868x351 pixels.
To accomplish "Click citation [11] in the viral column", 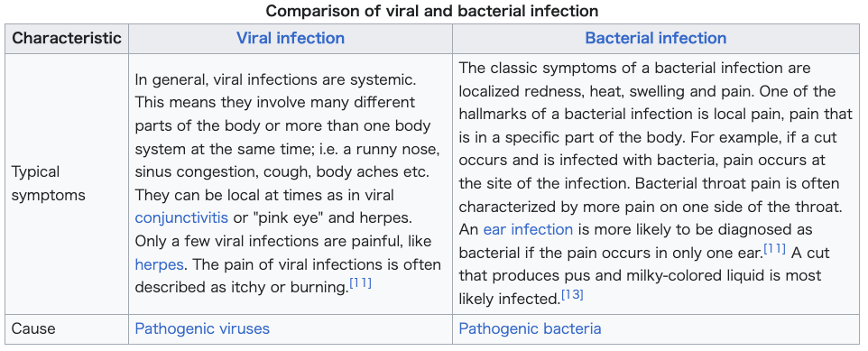I will tap(360, 284).
